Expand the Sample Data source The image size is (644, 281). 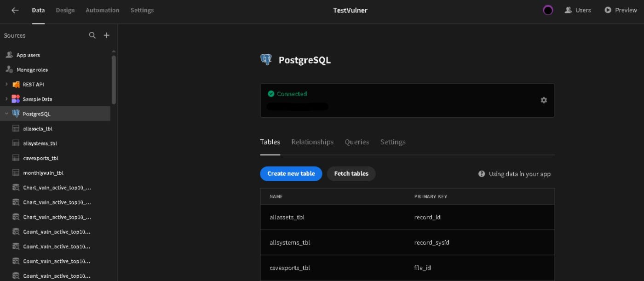point(6,99)
